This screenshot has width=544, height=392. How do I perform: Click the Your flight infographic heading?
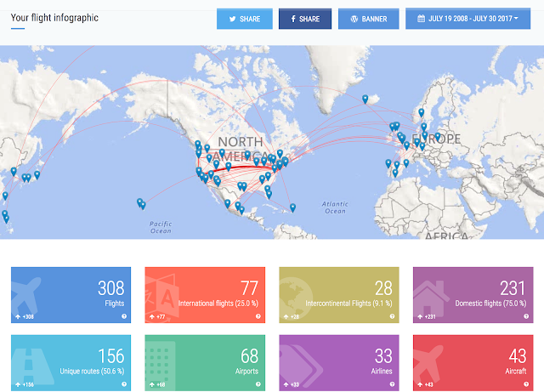coord(54,18)
